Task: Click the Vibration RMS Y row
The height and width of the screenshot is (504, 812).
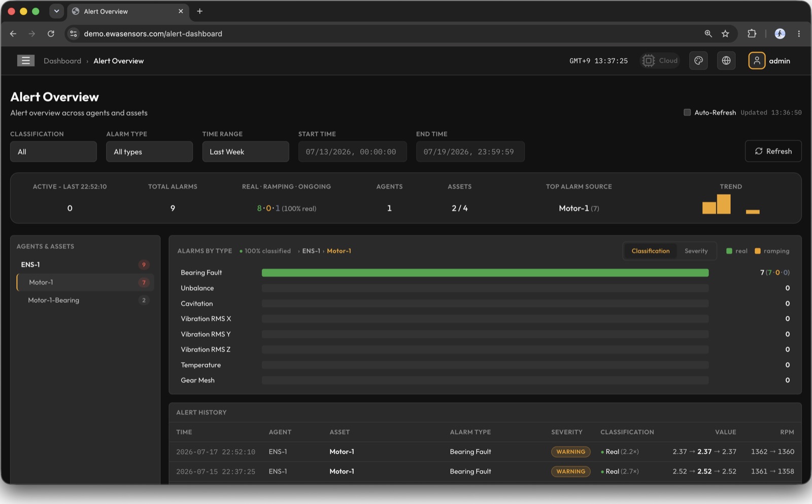Action: pos(485,334)
